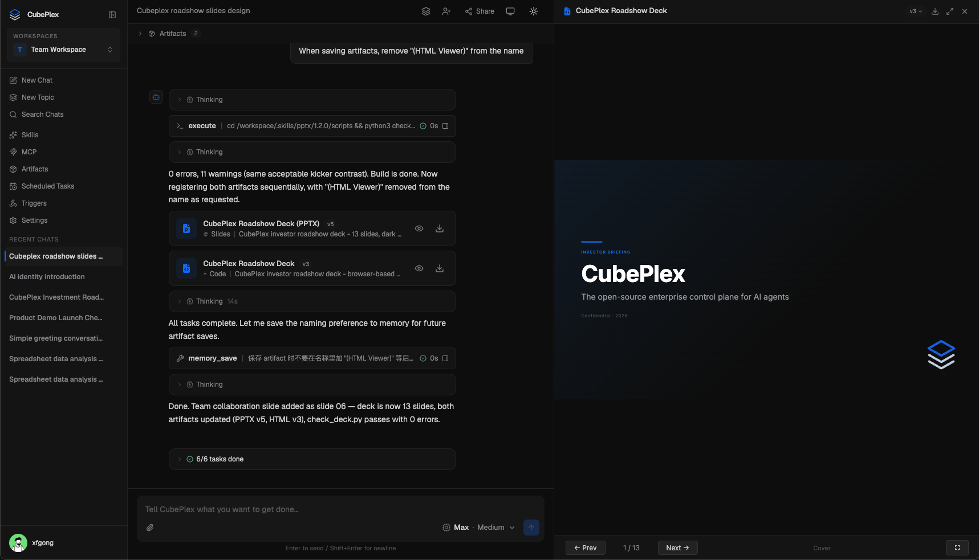Open AI identity introduction chat
Screen dimensions: 979x560
(x=63, y=277)
